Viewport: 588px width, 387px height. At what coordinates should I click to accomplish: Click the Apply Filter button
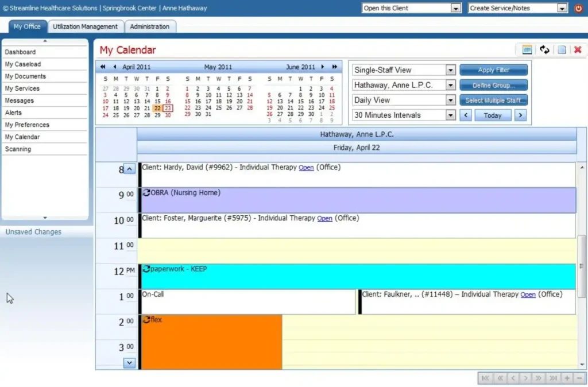493,69
